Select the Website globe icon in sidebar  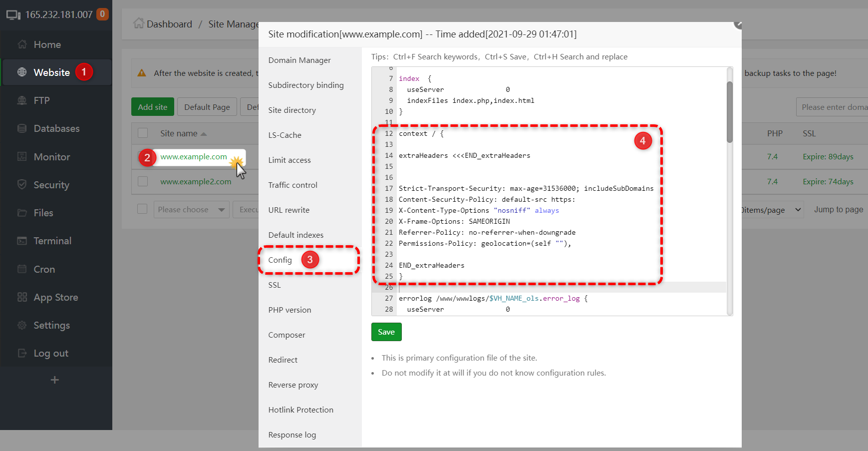(22, 72)
